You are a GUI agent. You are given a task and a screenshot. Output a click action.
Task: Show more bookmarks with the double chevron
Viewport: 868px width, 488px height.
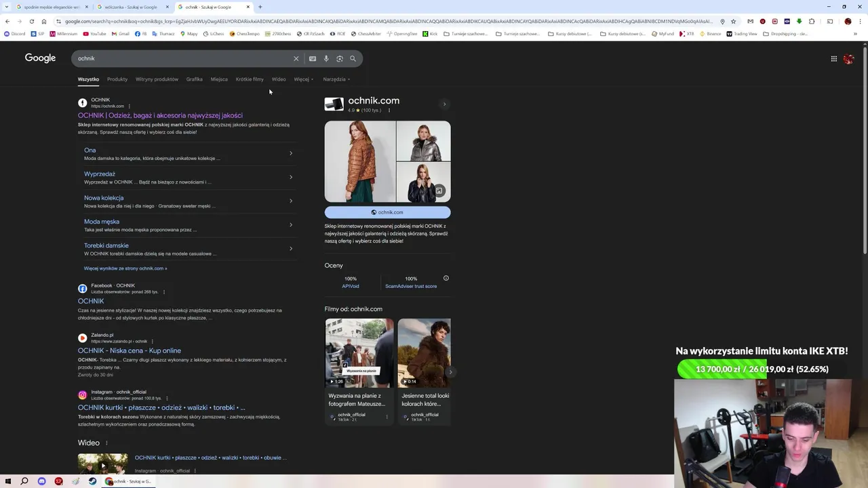855,33
